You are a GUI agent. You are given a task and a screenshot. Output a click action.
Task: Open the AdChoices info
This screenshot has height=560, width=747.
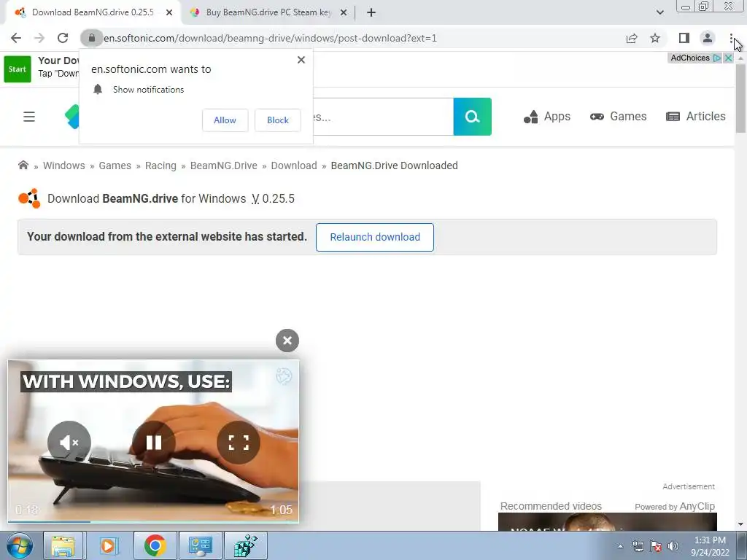(694, 58)
